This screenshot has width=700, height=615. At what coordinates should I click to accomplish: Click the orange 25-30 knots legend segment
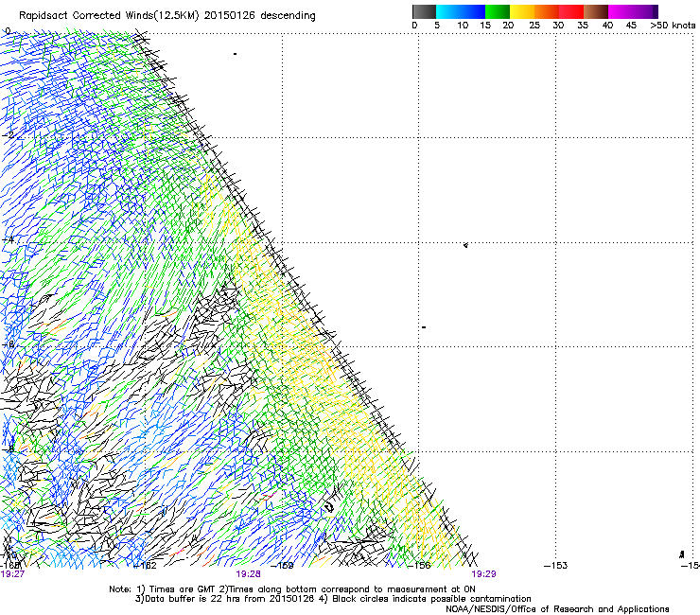tap(547, 11)
